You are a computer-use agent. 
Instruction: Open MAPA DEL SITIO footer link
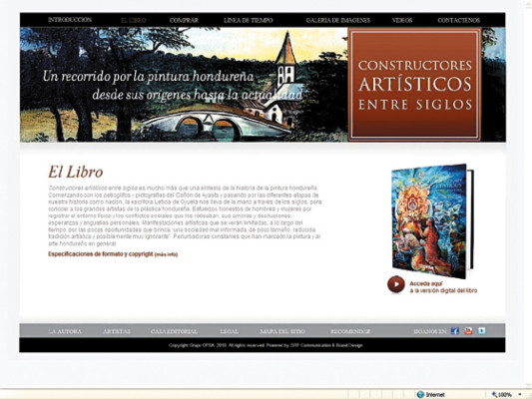pos(282,331)
